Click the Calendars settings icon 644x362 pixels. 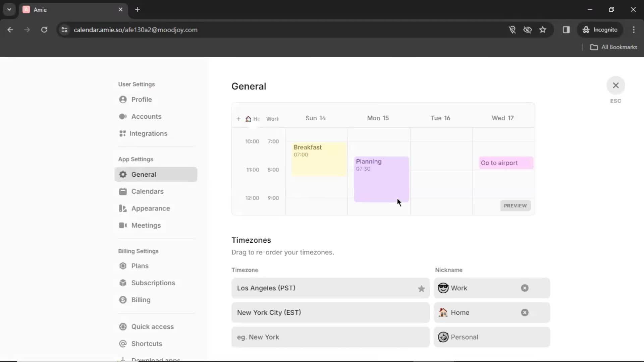point(122,191)
